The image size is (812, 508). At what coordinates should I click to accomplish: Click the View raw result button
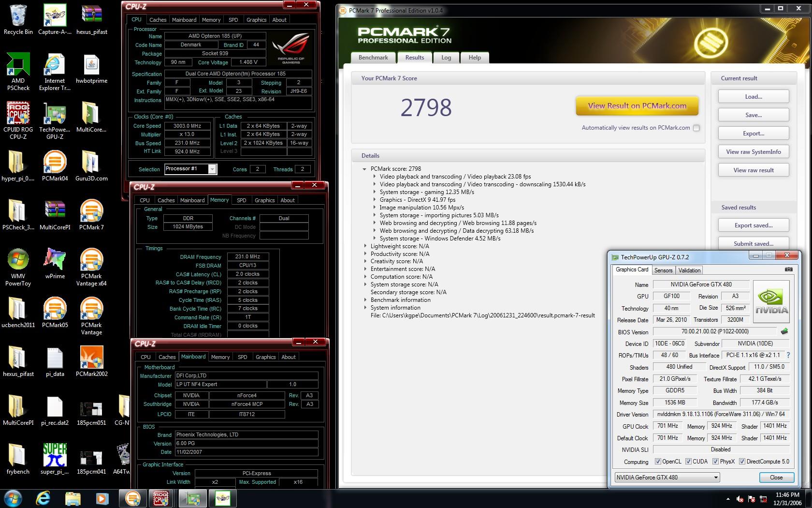[754, 170]
